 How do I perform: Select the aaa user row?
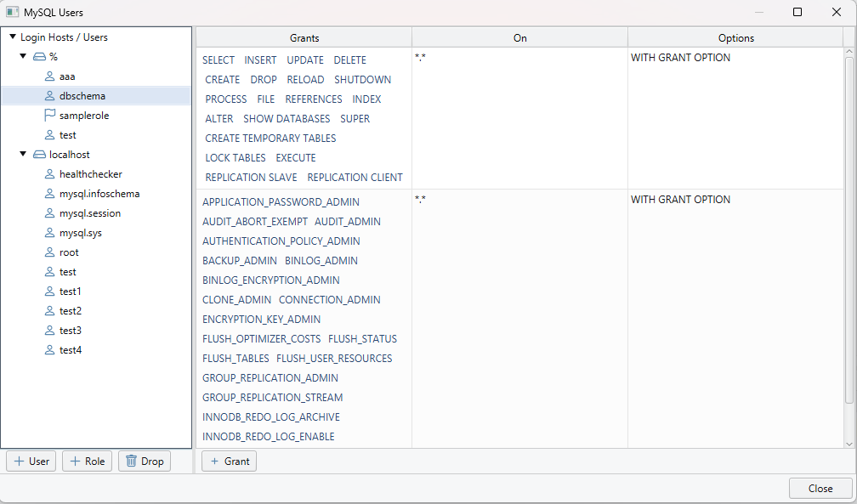(x=96, y=76)
